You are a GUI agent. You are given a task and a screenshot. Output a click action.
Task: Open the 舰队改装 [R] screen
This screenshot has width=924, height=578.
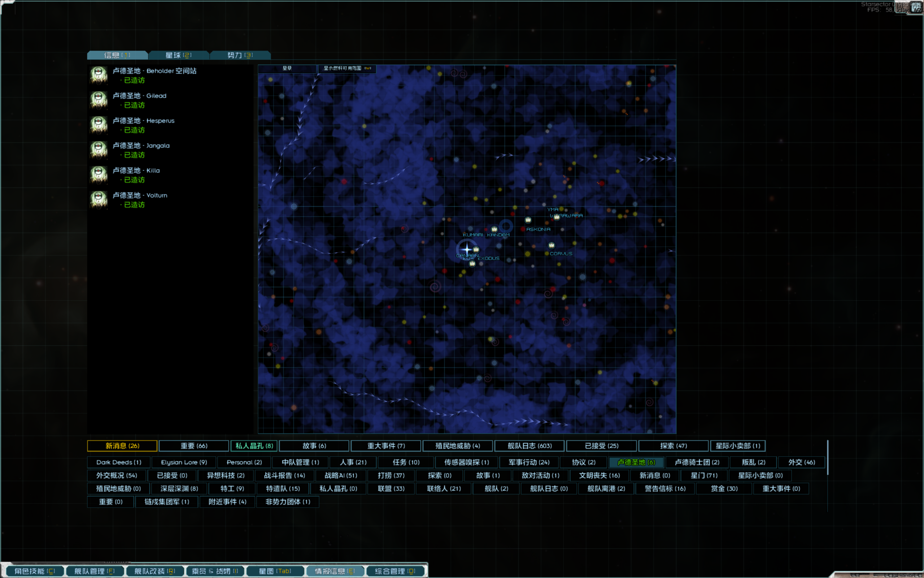(154, 571)
